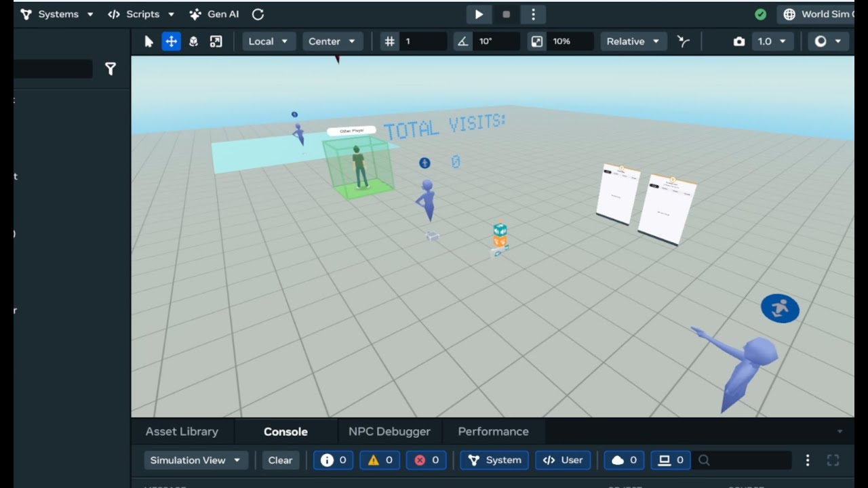Select the TOTAL VISITS text gizmo
Screen dimensions: 868x488
point(444,127)
